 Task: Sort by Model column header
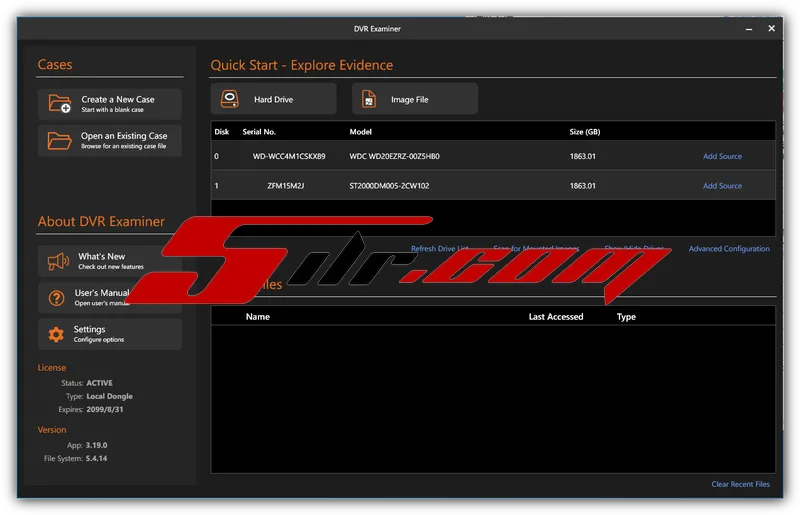click(x=360, y=132)
